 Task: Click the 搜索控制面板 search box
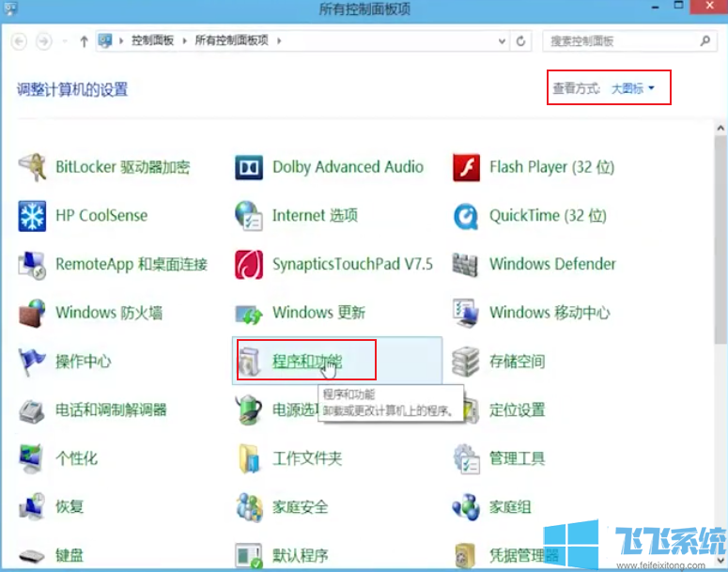point(629,41)
